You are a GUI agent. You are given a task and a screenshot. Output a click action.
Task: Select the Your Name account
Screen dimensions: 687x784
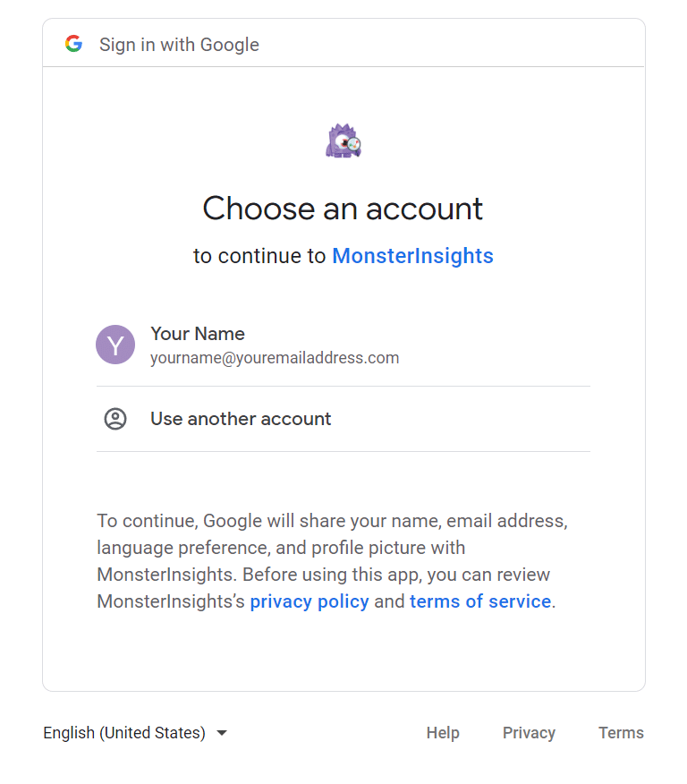coord(198,334)
